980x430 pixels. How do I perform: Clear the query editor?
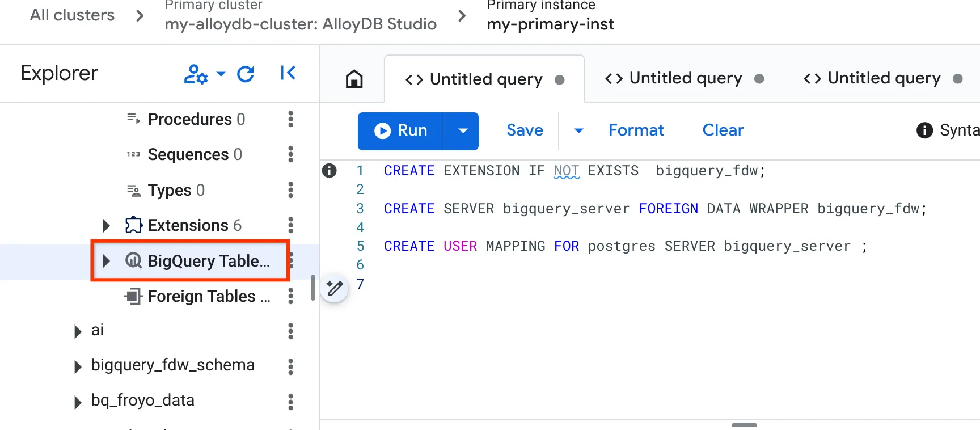(723, 130)
